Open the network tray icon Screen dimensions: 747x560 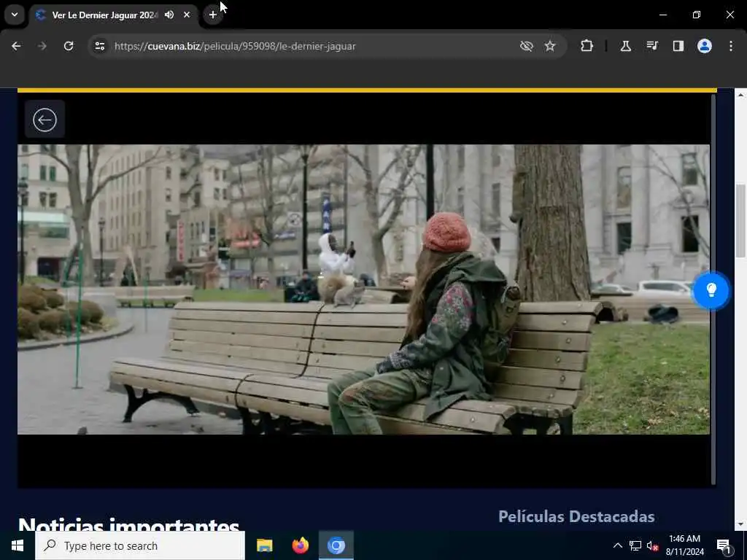[x=635, y=545]
